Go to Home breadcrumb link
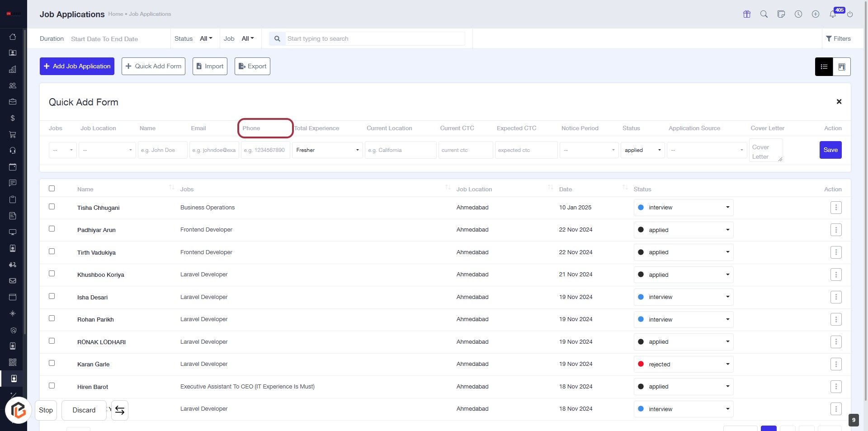Image resolution: width=868 pixels, height=431 pixels. pos(115,14)
